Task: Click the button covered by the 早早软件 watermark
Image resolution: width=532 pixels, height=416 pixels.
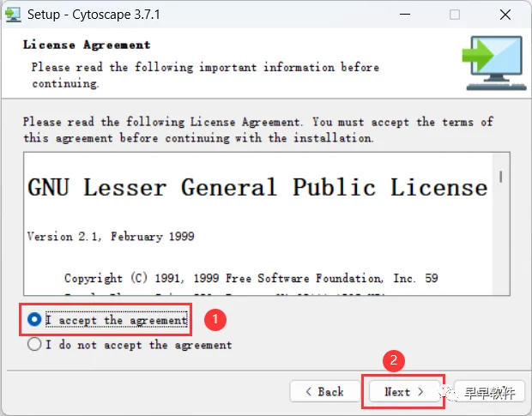Action: [490, 392]
